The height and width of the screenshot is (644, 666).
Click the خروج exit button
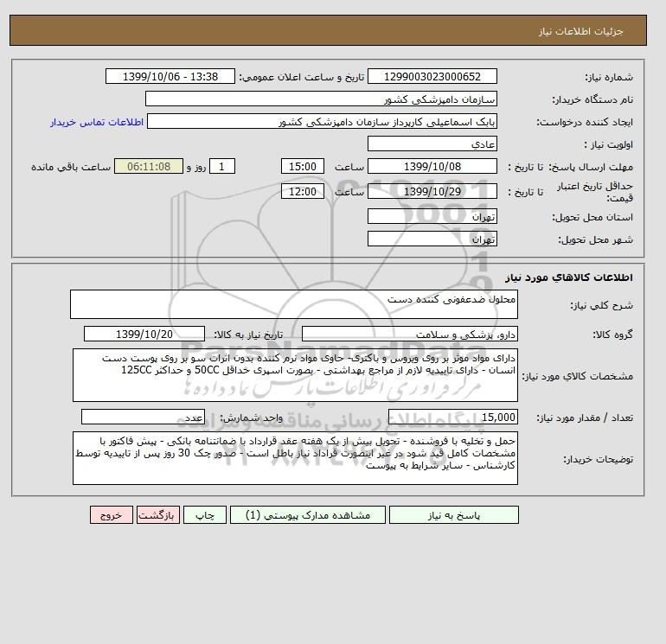112,515
